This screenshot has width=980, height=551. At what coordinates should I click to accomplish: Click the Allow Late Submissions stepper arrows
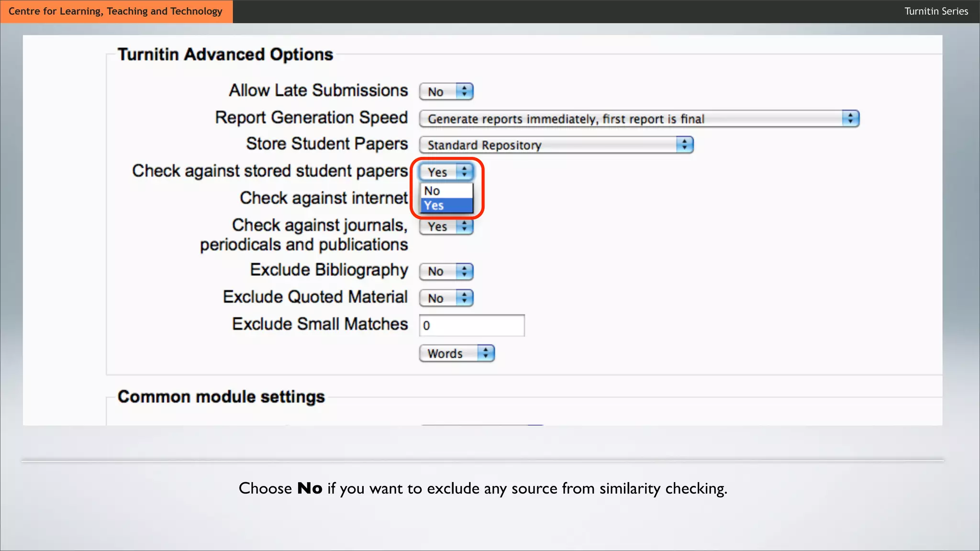click(464, 91)
